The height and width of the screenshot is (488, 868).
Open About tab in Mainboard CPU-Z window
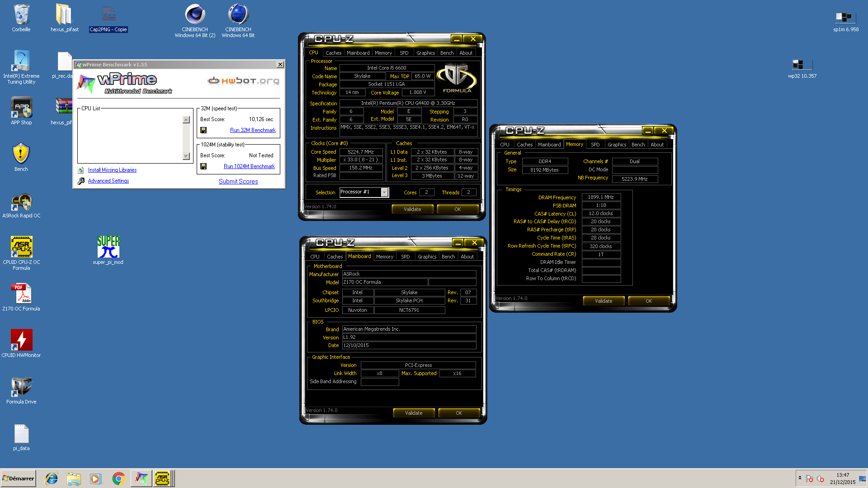tap(467, 257)
